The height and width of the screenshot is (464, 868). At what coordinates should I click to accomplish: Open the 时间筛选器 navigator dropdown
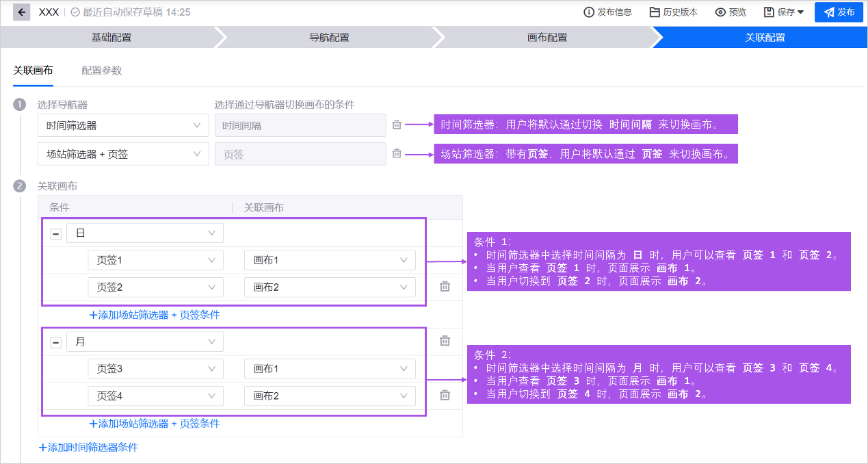click(123, 125)
